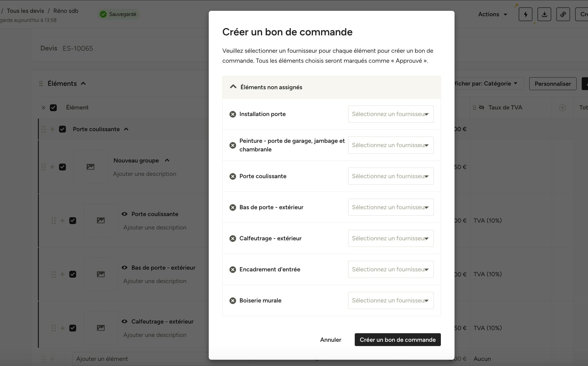Remove Installation porte from the order list
Viewport: 588px width, 366px height.
pyautogui.click(x=233, y=114)
